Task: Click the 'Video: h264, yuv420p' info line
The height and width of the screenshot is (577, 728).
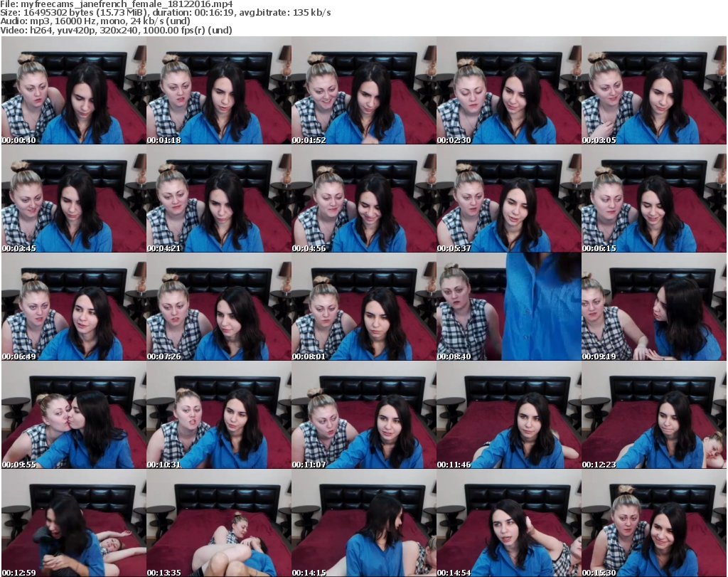Action: [x=116, y=30]
